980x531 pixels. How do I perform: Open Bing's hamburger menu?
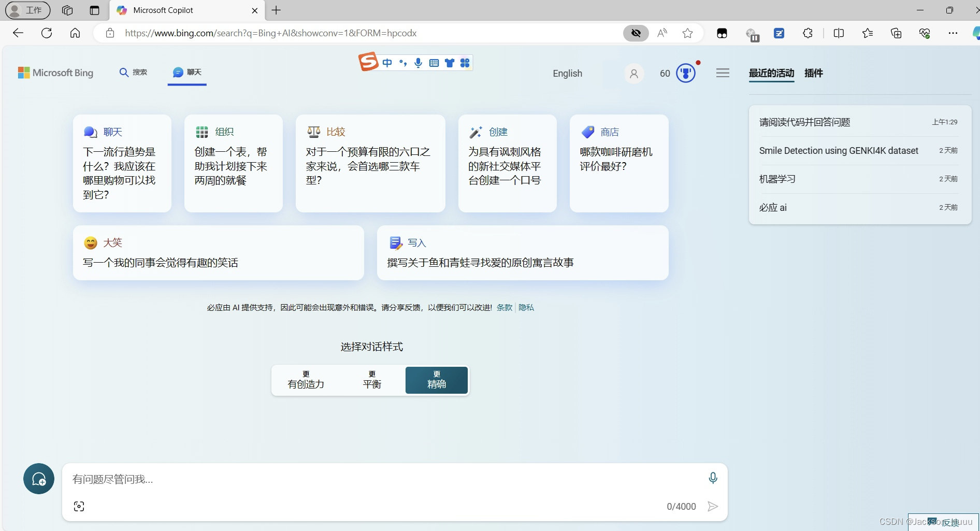pos(723,73)
